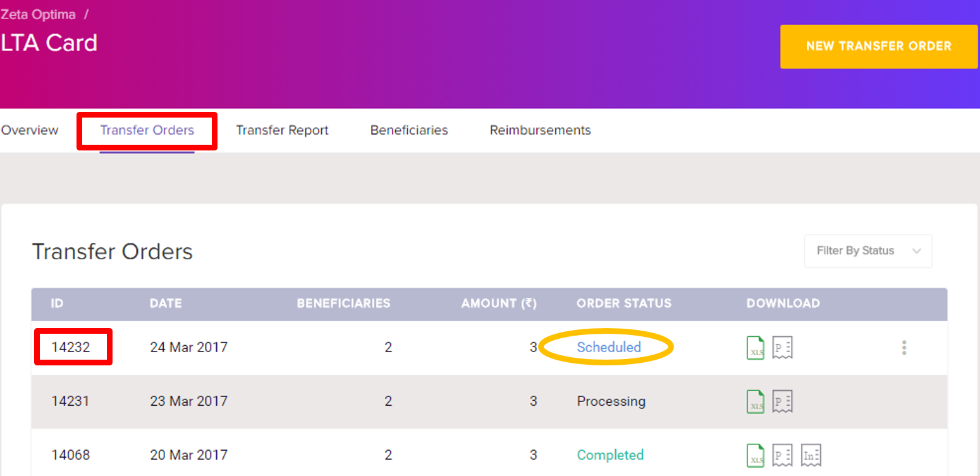The height and width of the screenshot is (476, 980).
Task: Select the Transfer Orders tab
Action: coord(147,130)
